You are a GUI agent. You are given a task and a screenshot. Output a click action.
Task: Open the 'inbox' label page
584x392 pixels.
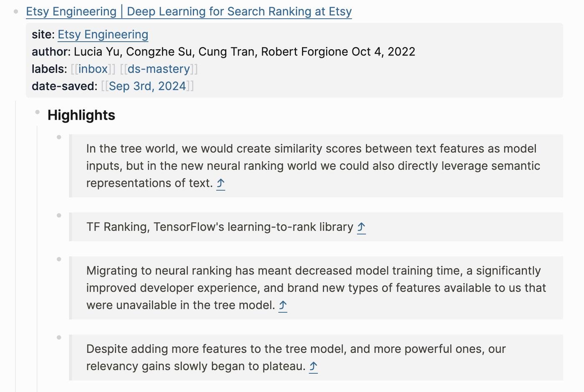click(x=93, y=69)
